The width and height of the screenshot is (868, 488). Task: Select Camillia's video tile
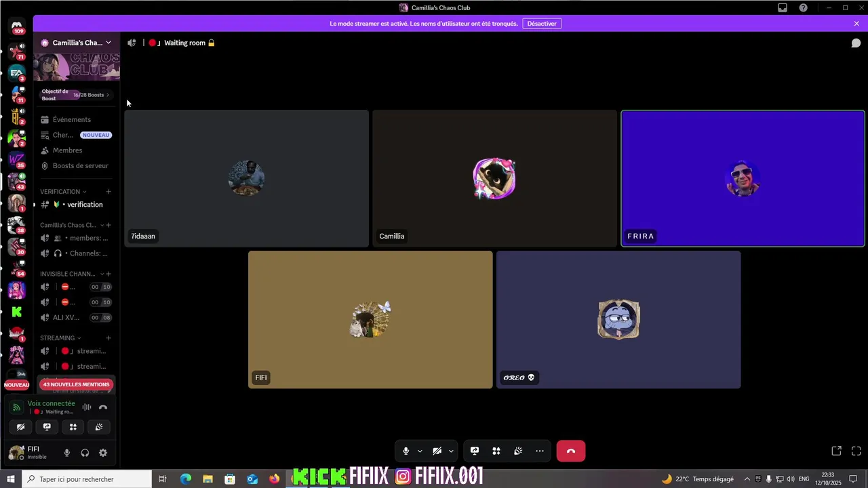[x=494, y=178]
